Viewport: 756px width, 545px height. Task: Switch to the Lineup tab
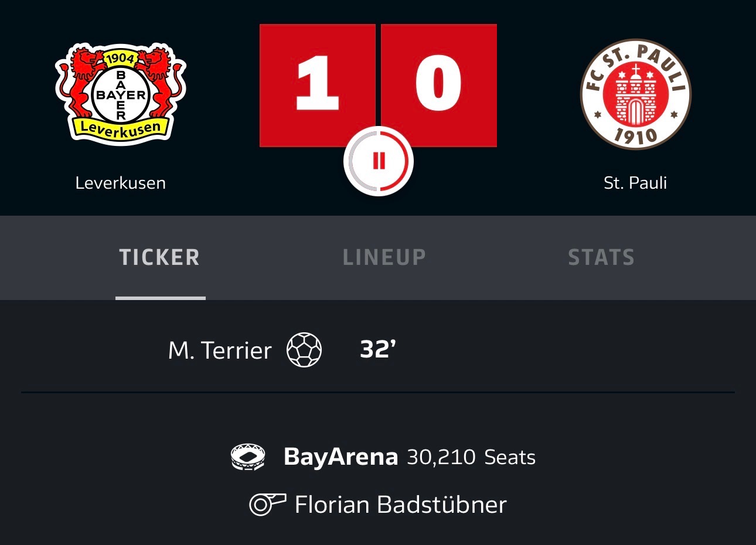pos(384,257)
